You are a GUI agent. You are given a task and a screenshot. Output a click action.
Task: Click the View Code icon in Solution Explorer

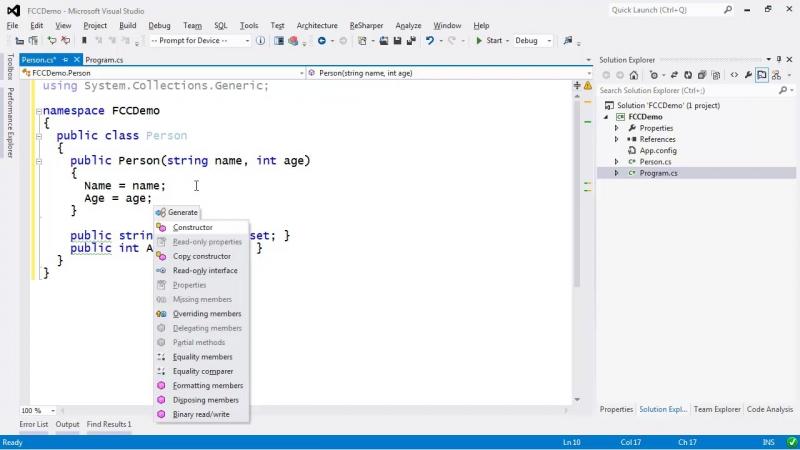tap(734, 75)
